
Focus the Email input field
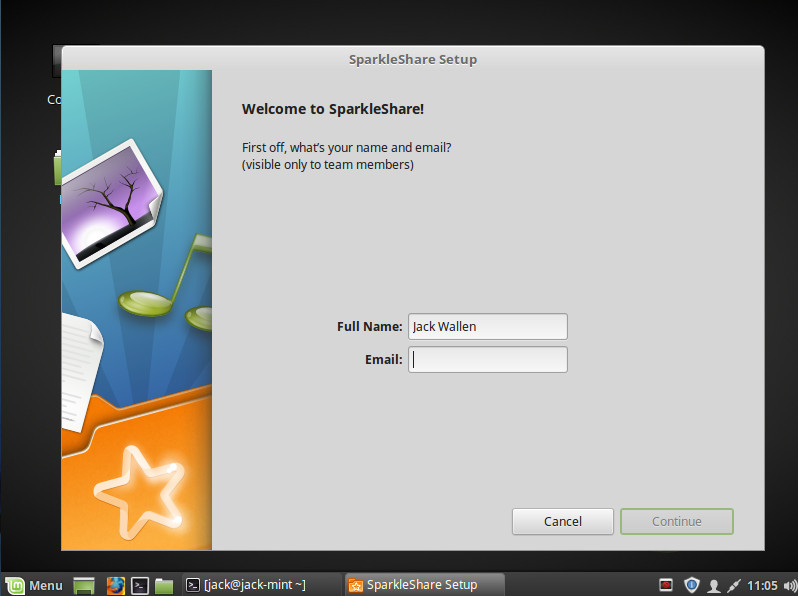[x=487, y=360]
